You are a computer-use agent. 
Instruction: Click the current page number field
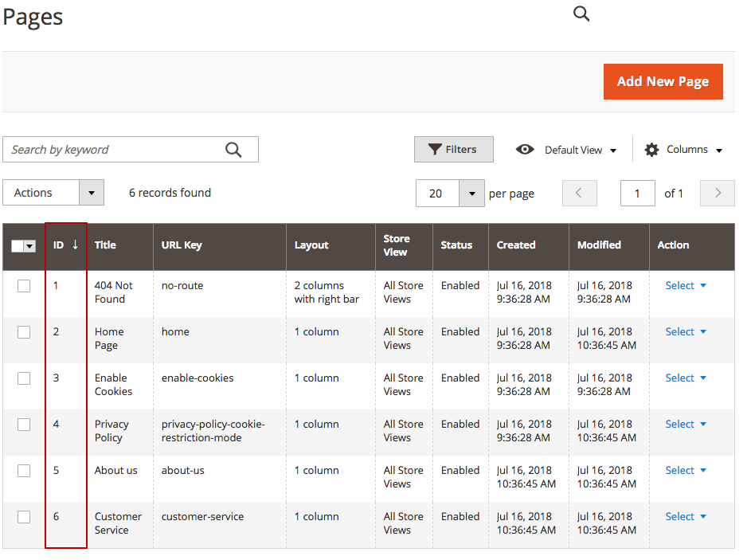[637, 193]
